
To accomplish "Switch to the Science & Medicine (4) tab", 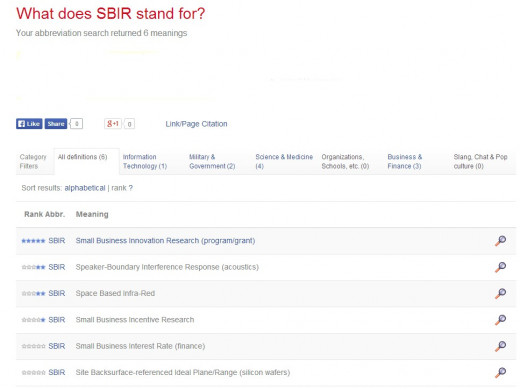I will click(x=284, y=161).
